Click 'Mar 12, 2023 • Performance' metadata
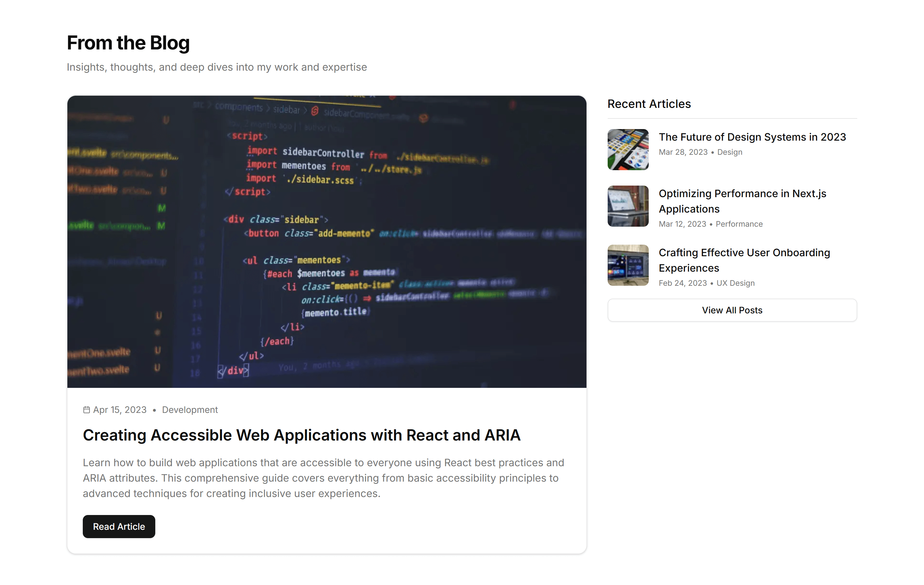The height and width of the screenshot is (585, 924). (x=711, y=224)
